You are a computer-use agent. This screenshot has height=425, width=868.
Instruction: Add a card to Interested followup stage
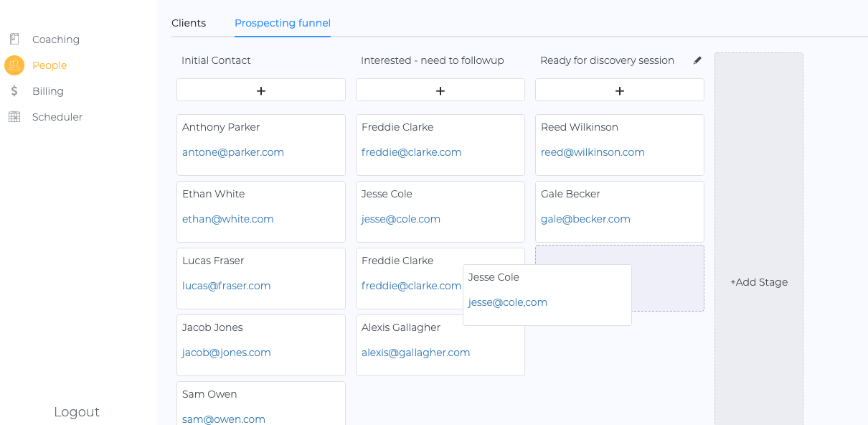click(x=440, y=90)
